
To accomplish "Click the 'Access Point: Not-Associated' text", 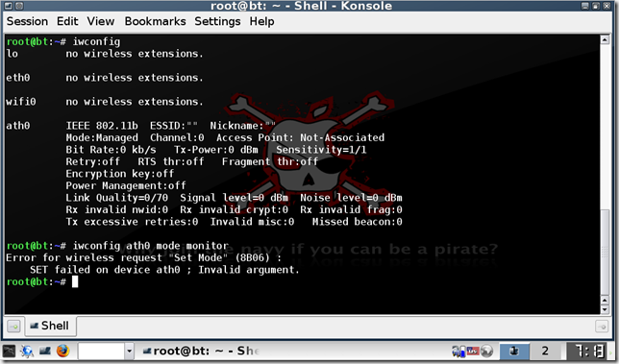I will (x=300, y=137).
